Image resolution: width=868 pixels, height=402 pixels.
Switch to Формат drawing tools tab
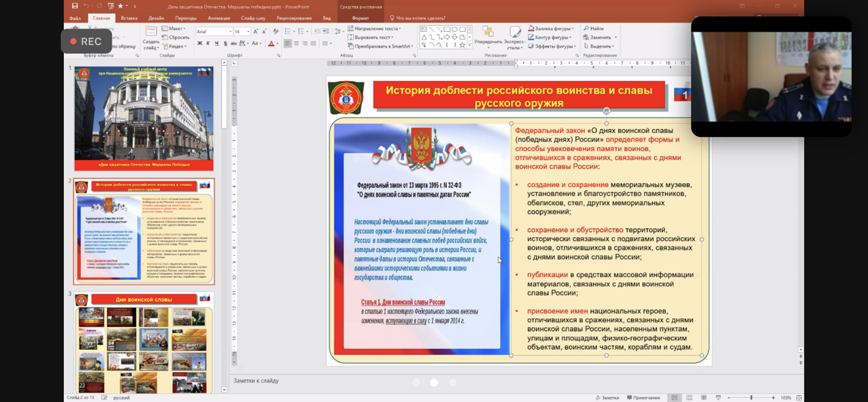pyautogui.click(x=361, y=18)
